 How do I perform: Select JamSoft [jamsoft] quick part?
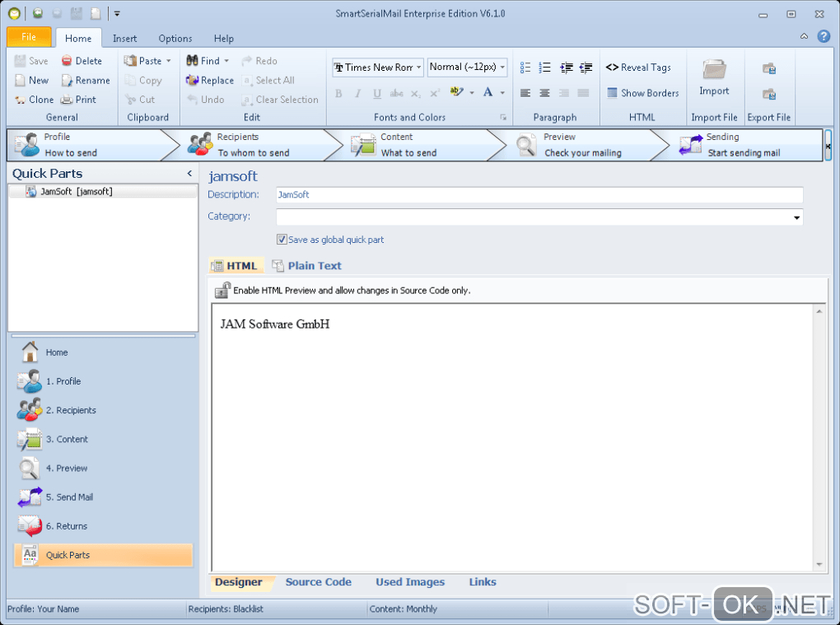click(x=103, y=192)
